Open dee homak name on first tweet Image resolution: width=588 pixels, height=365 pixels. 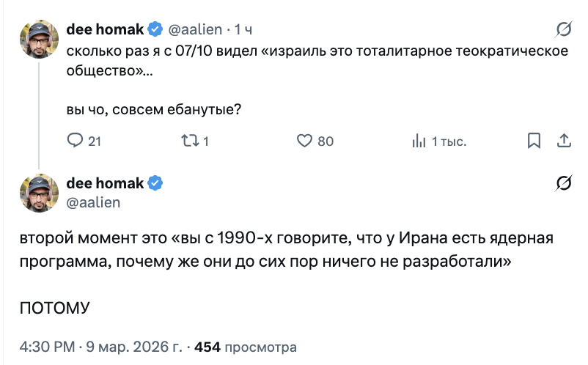coord(106,29)
